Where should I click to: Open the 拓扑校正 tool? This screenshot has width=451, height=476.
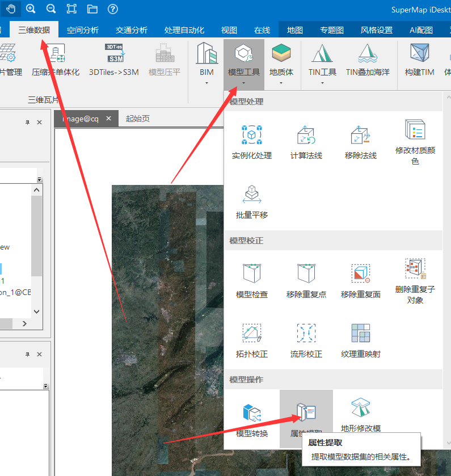tap(252, 341)
